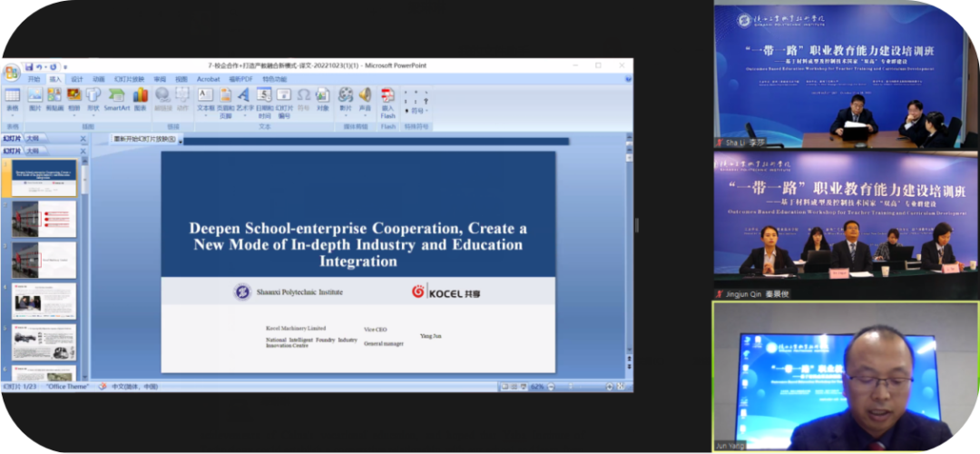Open Quick Access Toolbar customize dropdown
This screenshot has height=454, width=980.
[x=66, y=67]
